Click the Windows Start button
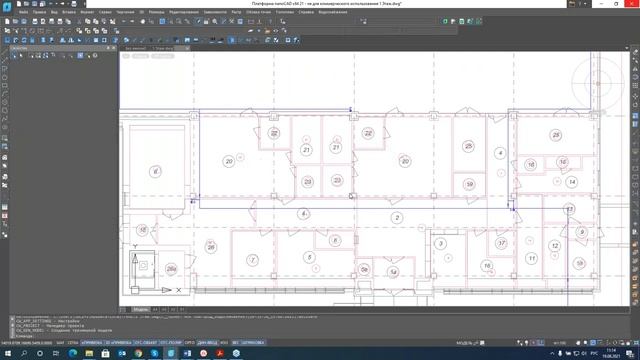Viewport: 640px width, 360px height. click(7, 353)
